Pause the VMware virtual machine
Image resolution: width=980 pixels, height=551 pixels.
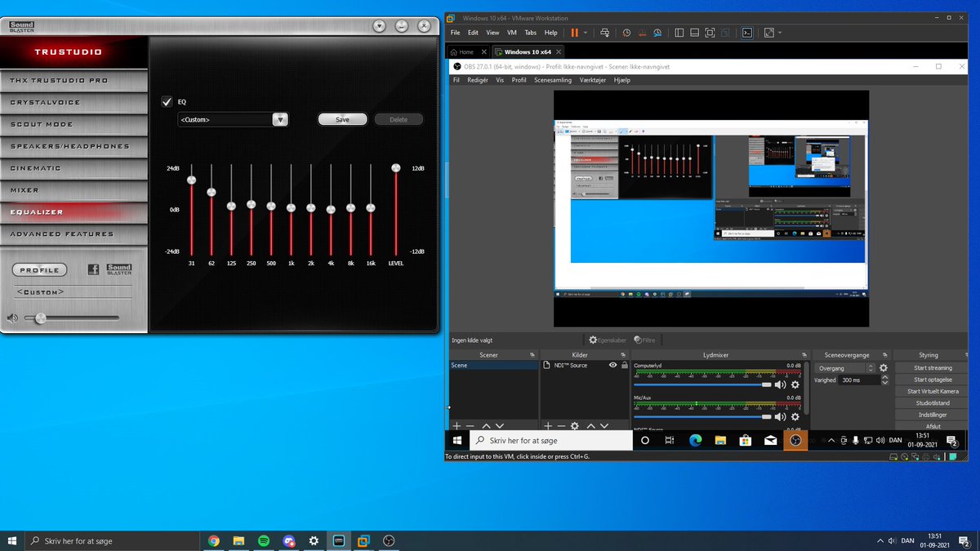[574, 33]
